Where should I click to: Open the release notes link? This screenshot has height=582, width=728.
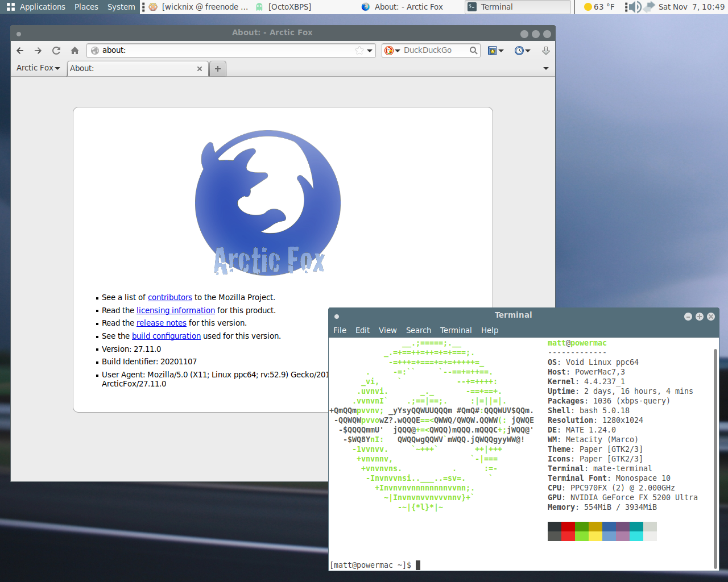162,323
